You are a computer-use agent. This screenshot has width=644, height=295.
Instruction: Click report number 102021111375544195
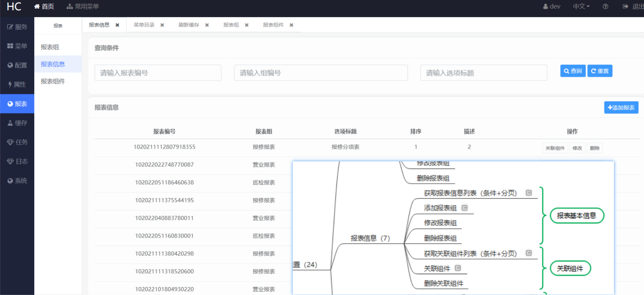164,200
